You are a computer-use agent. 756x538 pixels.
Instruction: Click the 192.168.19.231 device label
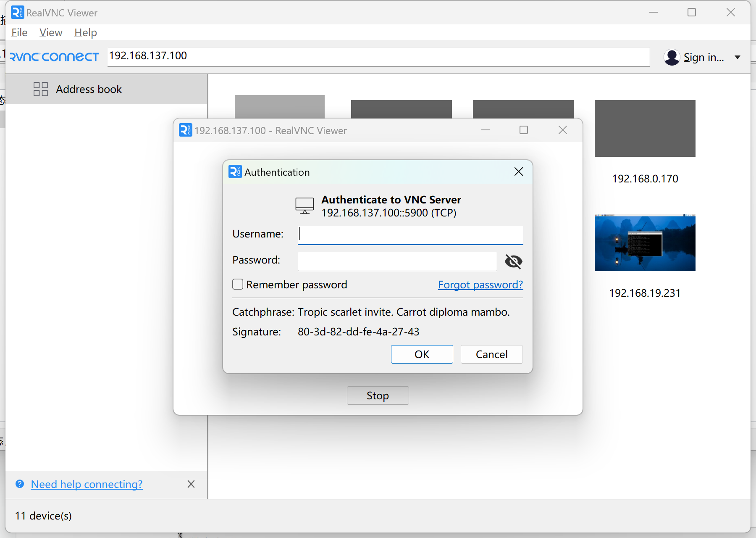tap(645, 293)
